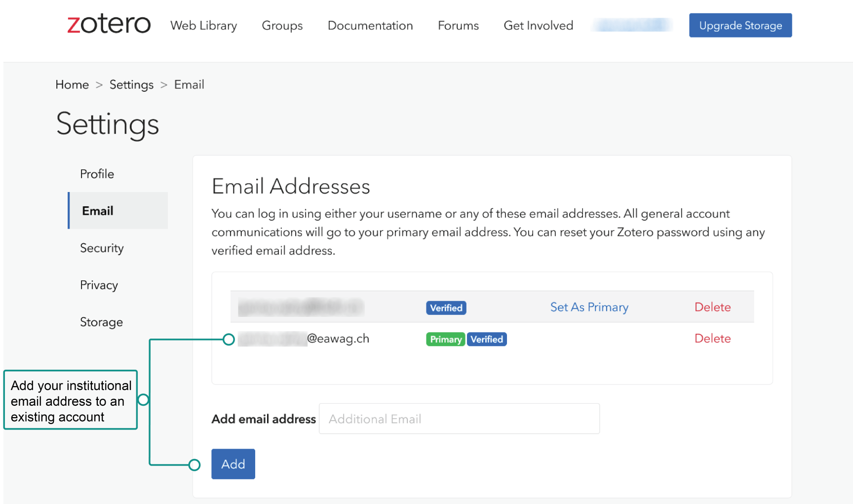Click the Zotero logo

(109, 24)
